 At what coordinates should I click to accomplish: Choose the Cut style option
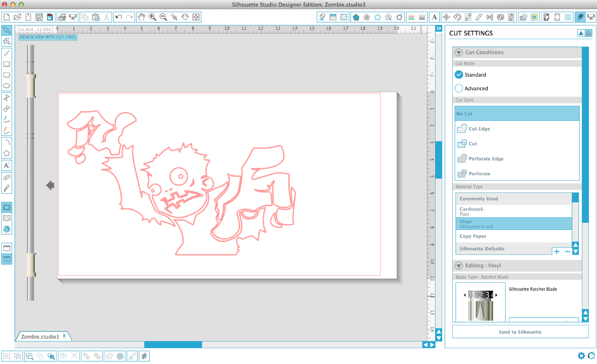click(517, 144)
